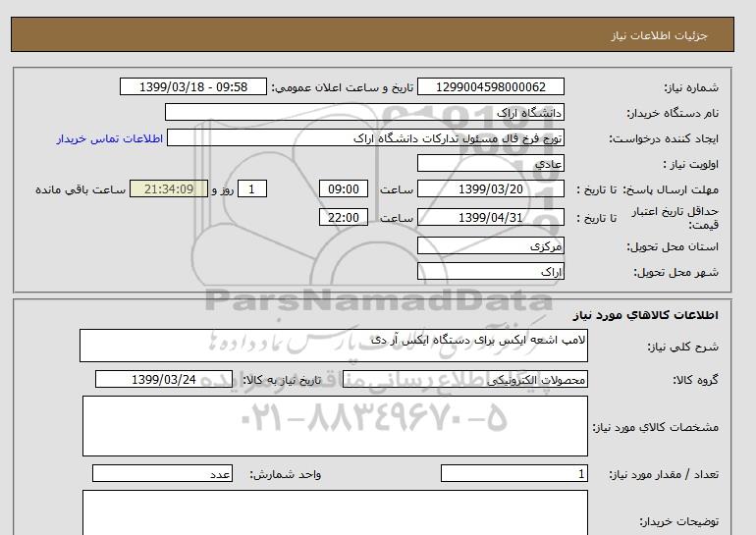Click goods need date 1399/03/24
Screen dimensions: 756x535
(x=164, y=379)
